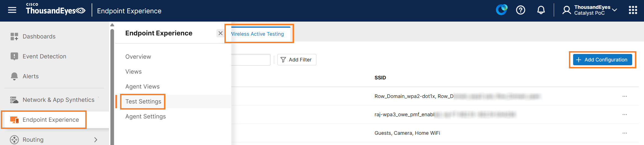Click the sidebar vertical scrollbar
Viewport: 644px width, 145px height.
pos(112,83)
